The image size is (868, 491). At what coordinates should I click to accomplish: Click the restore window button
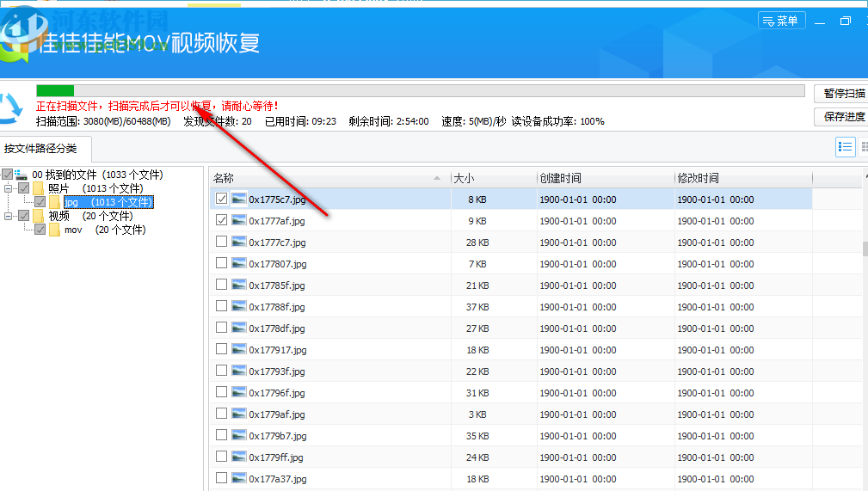(x=846, y=21)
